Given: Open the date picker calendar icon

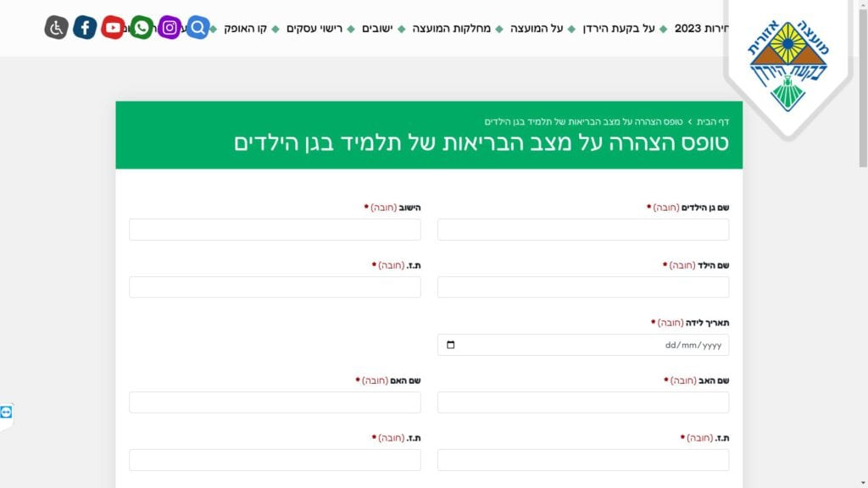Looking at the screenshot, I should tap(450, 345).
